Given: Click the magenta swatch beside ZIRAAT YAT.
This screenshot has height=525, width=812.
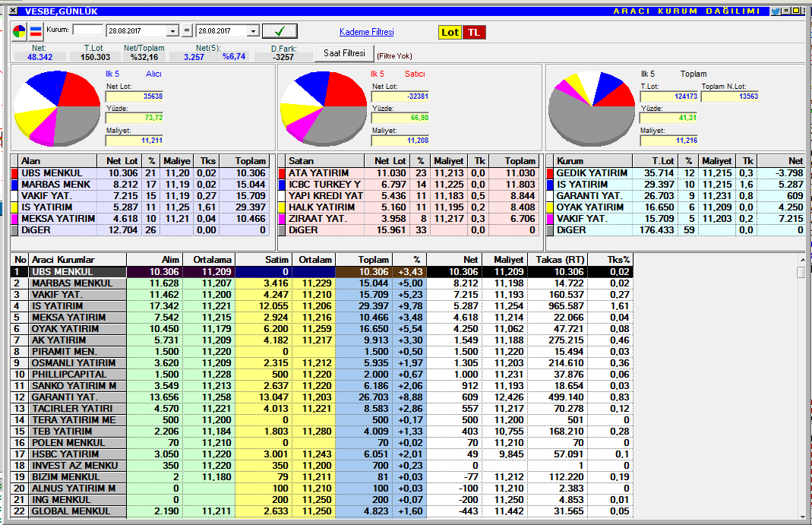Looking at the screenshot, I should (283, 219).
